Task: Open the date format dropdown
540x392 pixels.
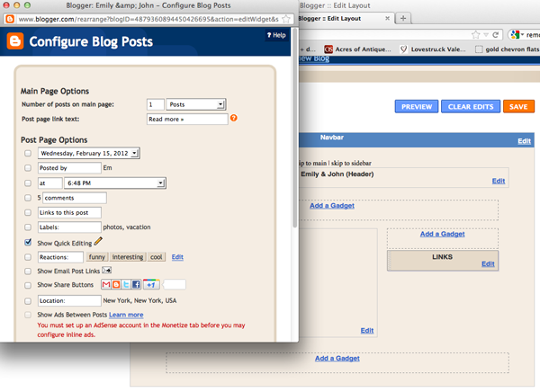Action: point(89,153)
